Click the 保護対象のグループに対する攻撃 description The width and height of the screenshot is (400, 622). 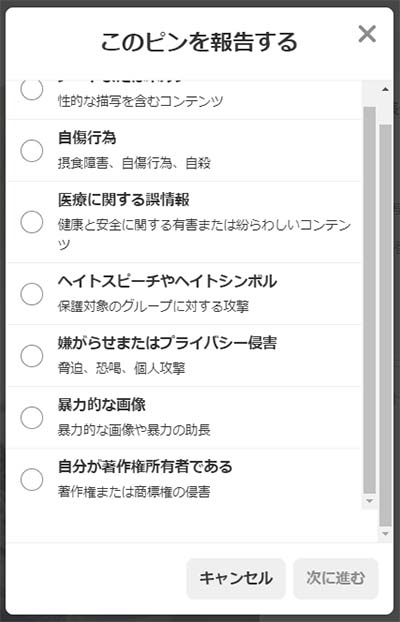pyautogui.click(x=153, y=306)
